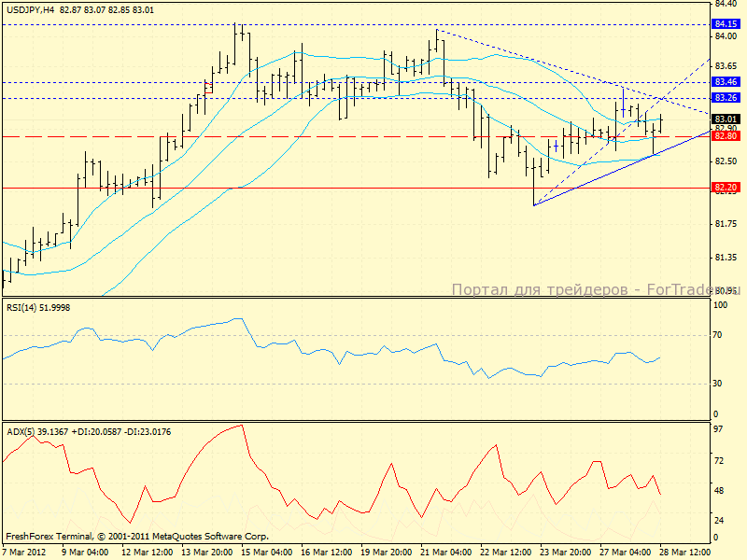Select the 84.00 price axis label

pyautogui.click(x=725, y=35)
